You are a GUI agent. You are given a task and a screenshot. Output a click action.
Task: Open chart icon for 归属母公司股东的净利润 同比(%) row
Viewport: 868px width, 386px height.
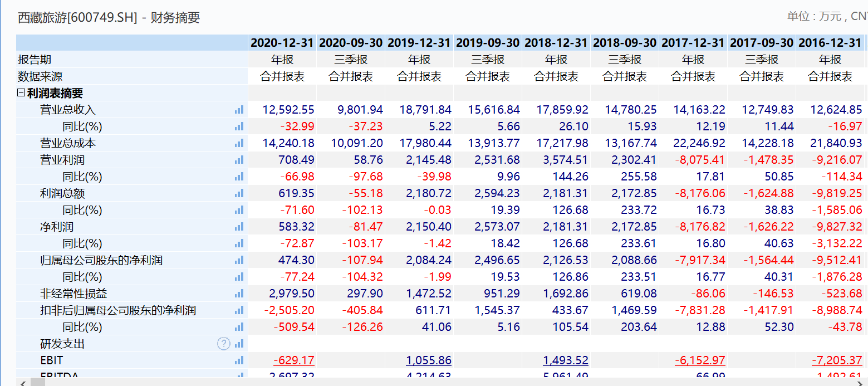239,277
